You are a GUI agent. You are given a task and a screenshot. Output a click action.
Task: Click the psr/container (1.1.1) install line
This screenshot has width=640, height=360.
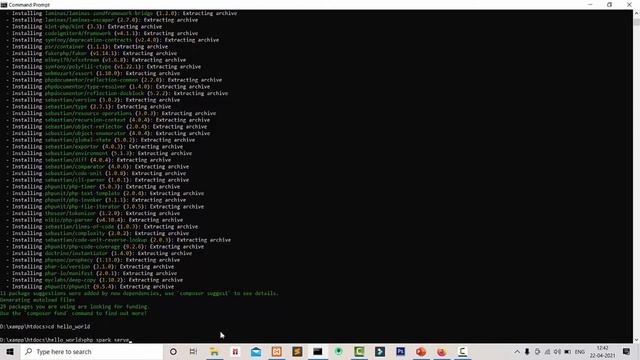(87, 47)
